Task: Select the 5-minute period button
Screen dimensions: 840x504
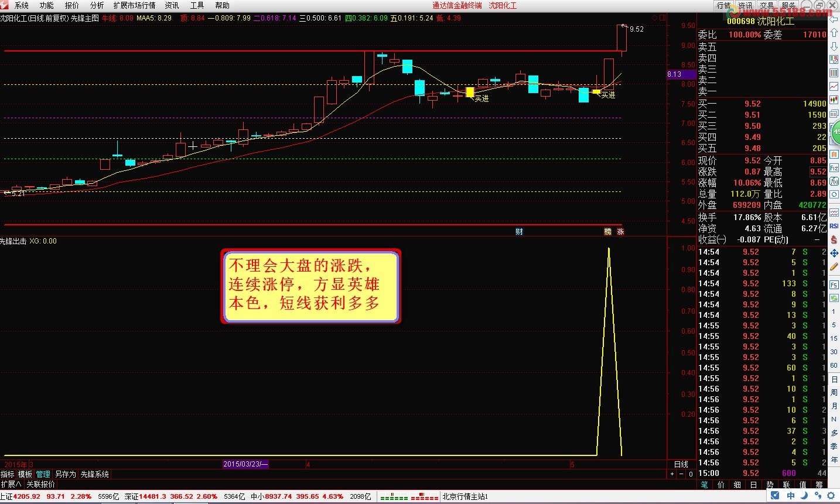Action: point(834,325)
